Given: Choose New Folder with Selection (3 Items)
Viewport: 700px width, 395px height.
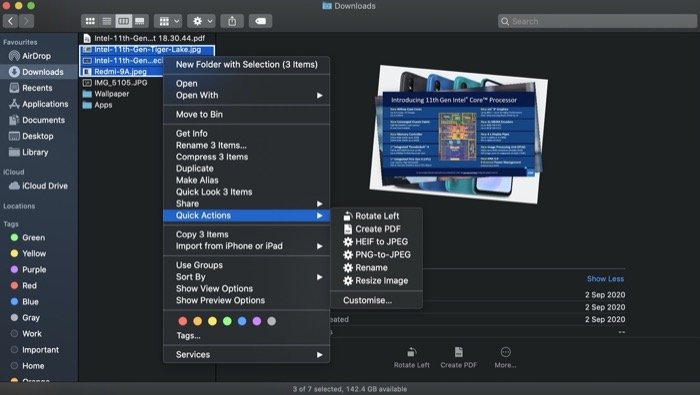Looking at the screenshot, I should coord(246,65).
